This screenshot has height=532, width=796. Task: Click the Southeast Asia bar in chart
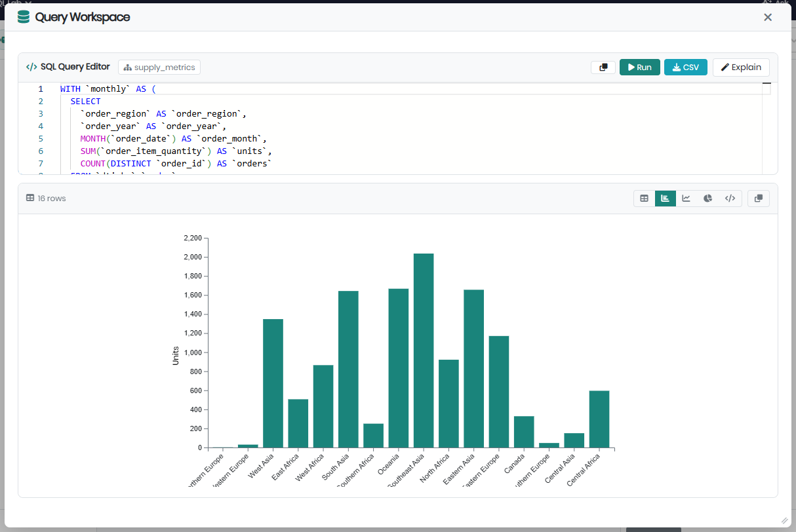tap(424, 351)
